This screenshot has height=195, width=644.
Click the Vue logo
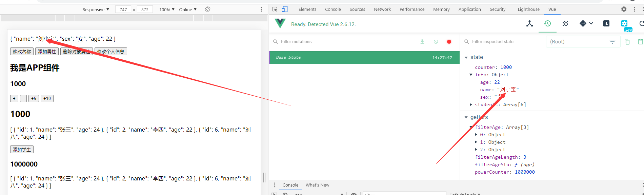(280, 23)
